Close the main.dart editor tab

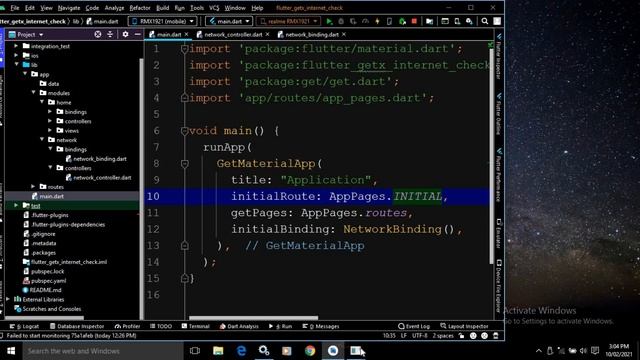[187, 34]
